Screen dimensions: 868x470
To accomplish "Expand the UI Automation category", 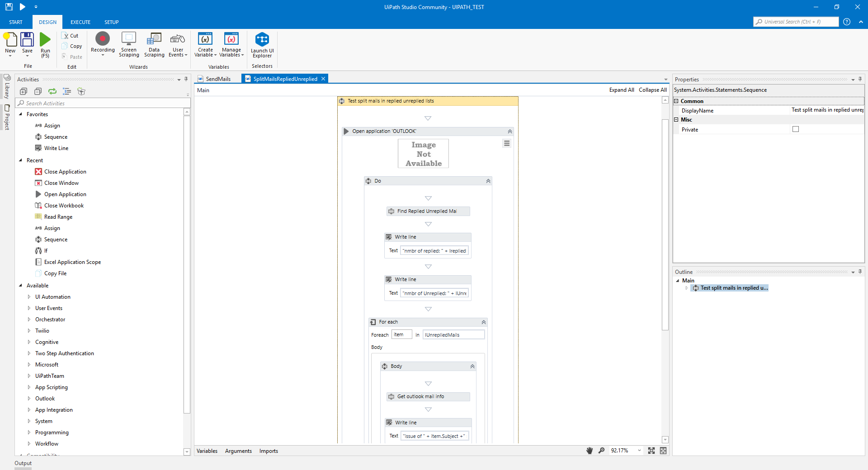I will tap(29, 297).
